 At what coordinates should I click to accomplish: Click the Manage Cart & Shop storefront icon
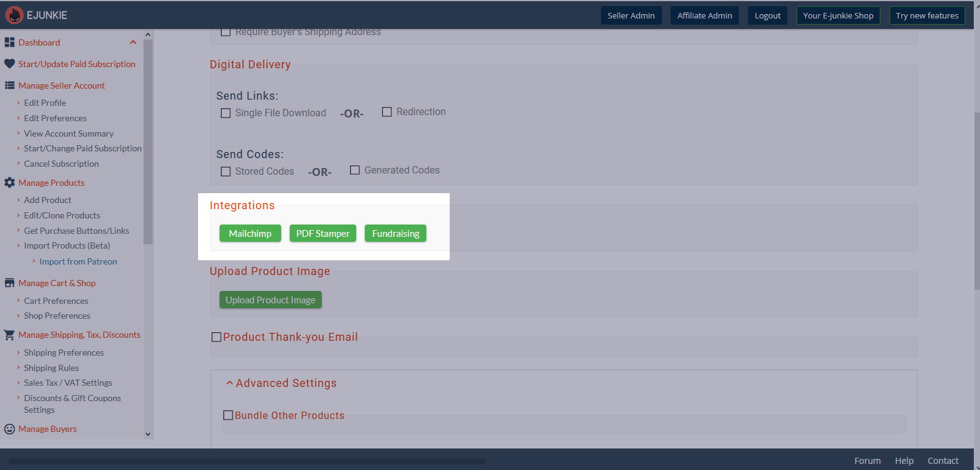pyautogui.click(x=9, y=283)
